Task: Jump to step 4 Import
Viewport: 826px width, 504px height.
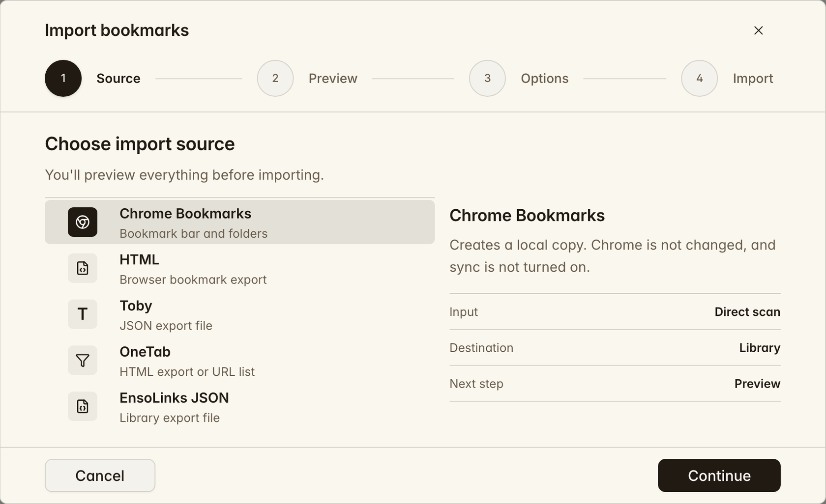Action: pyautogui.click(x=699, y=79)
